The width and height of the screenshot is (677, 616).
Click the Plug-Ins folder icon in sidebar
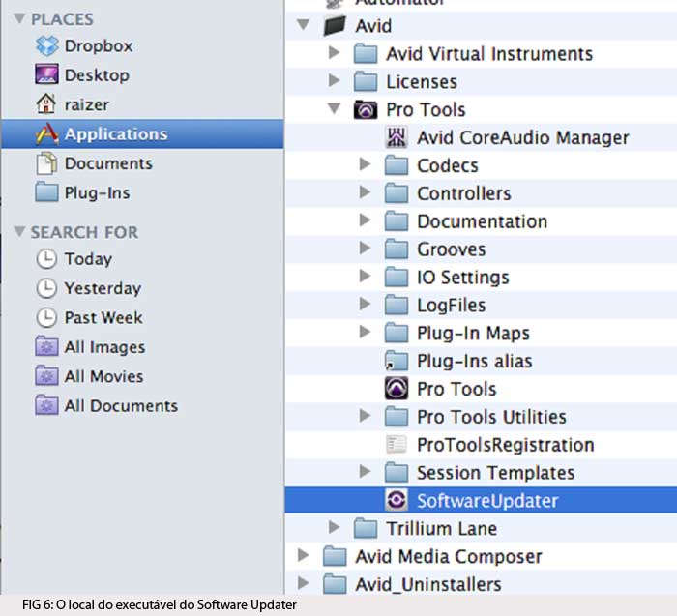(x=46, y=192)
